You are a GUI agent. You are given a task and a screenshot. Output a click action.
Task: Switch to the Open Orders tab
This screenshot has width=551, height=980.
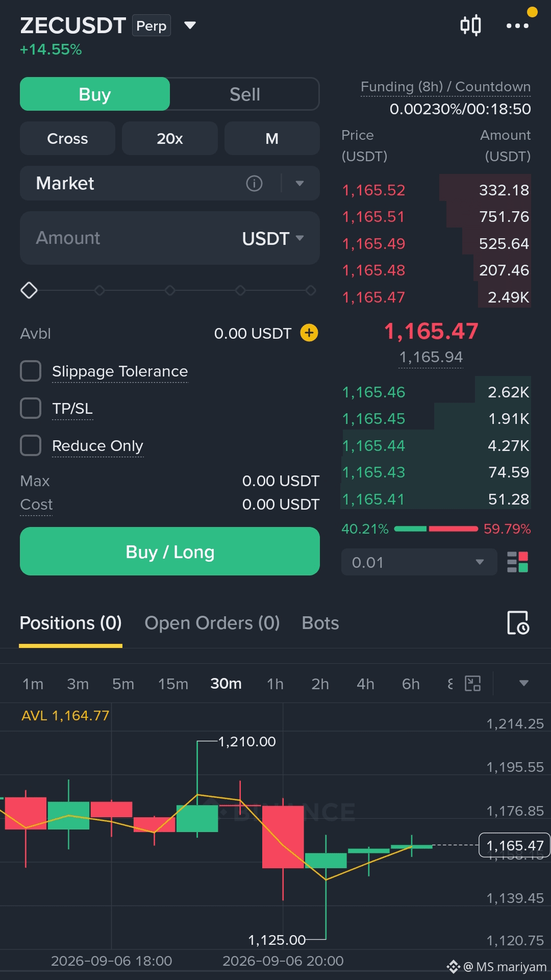click(212, 623)
